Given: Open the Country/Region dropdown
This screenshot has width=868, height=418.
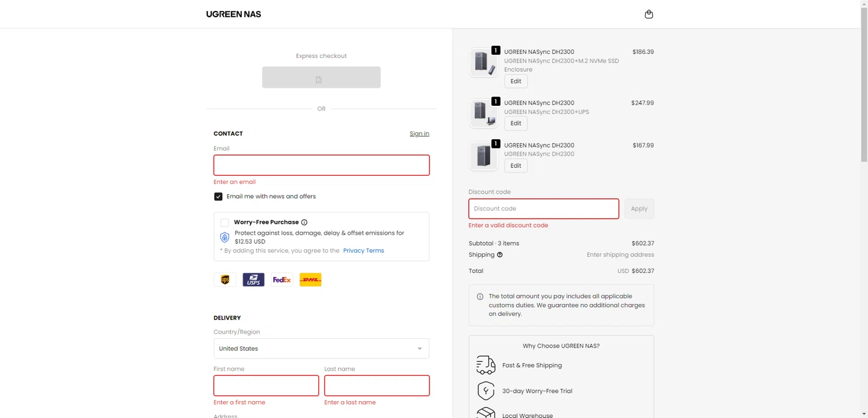Looking at the screenshot, I should pyautogui.click(x=321, y=349).
